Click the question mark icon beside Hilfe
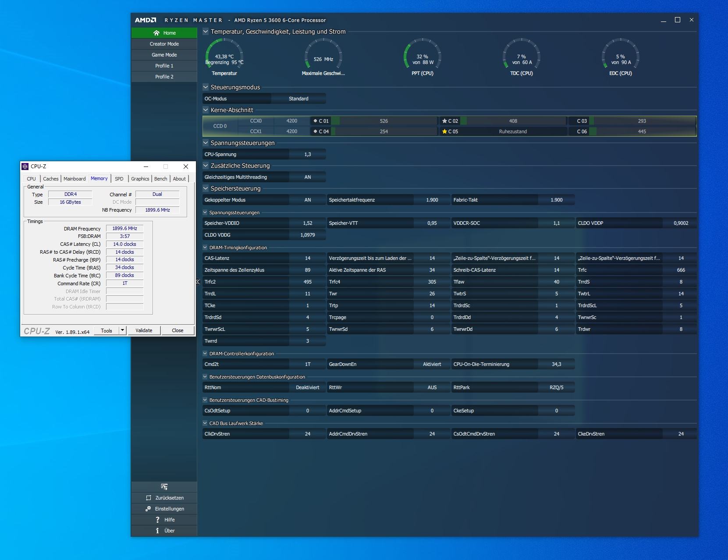The height and width of the screenshot is (560, 728). 158,520
